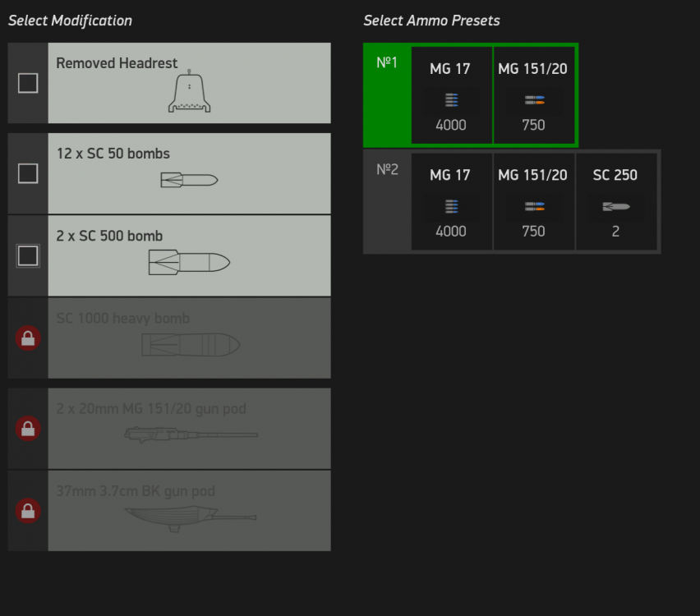Check the 2 x SC 500 bomb box
Viewport: 700px width, 616px height.
click(28, 255)
